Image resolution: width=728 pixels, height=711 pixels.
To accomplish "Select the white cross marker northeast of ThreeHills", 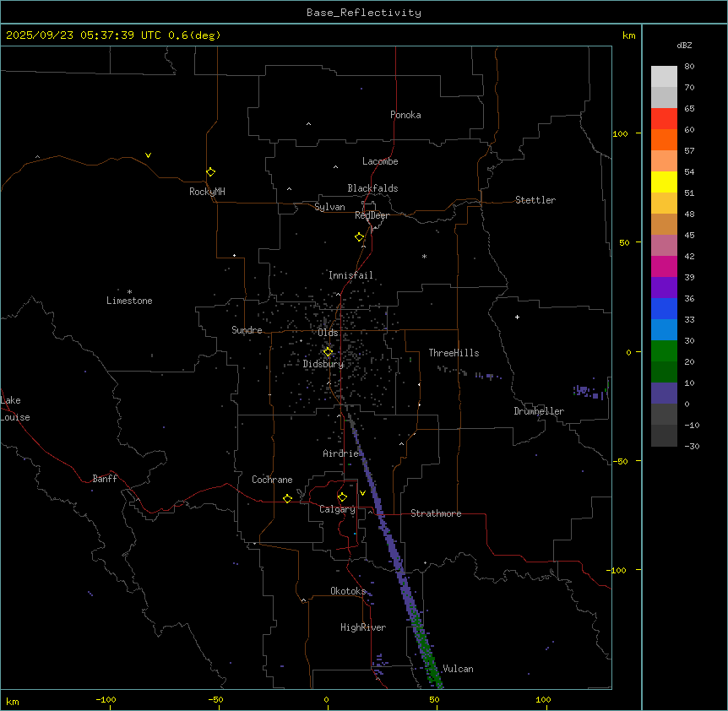I will tap(517, 318).
